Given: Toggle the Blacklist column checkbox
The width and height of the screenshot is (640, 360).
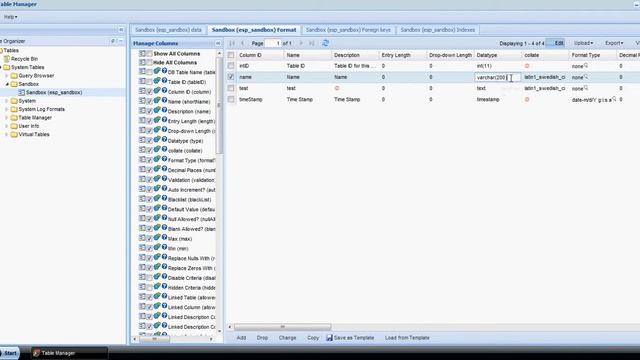Looking at the screenshot, I should 149,199.
